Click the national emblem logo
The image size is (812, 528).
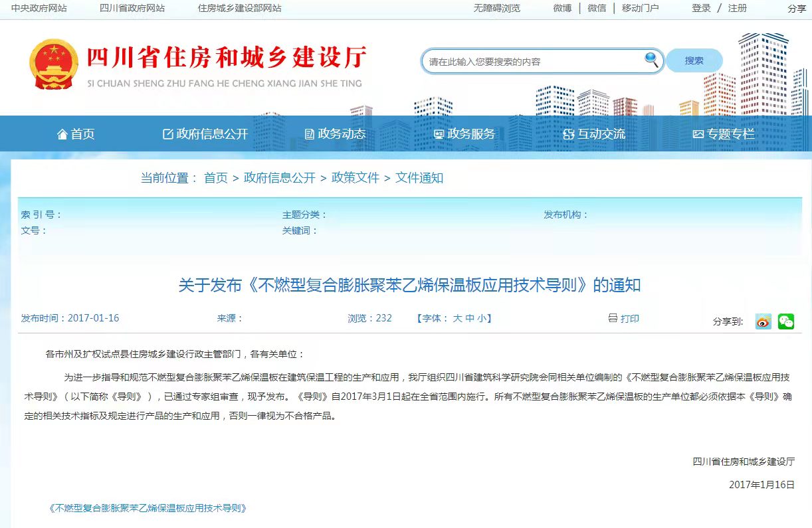click(53, 64)
